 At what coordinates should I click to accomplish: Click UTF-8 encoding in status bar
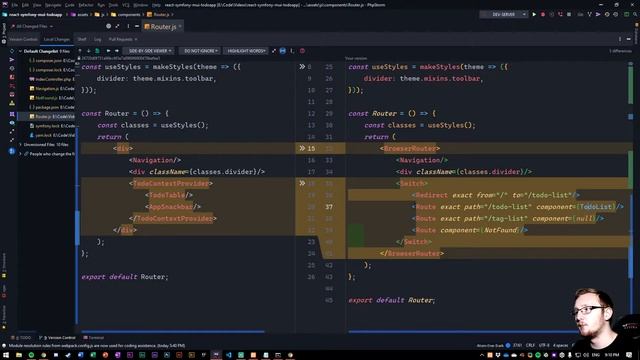544,345
